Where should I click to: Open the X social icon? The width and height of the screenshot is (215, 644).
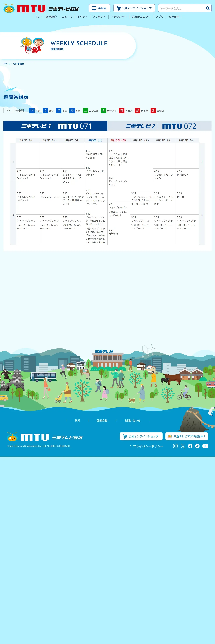pos(183,446)
